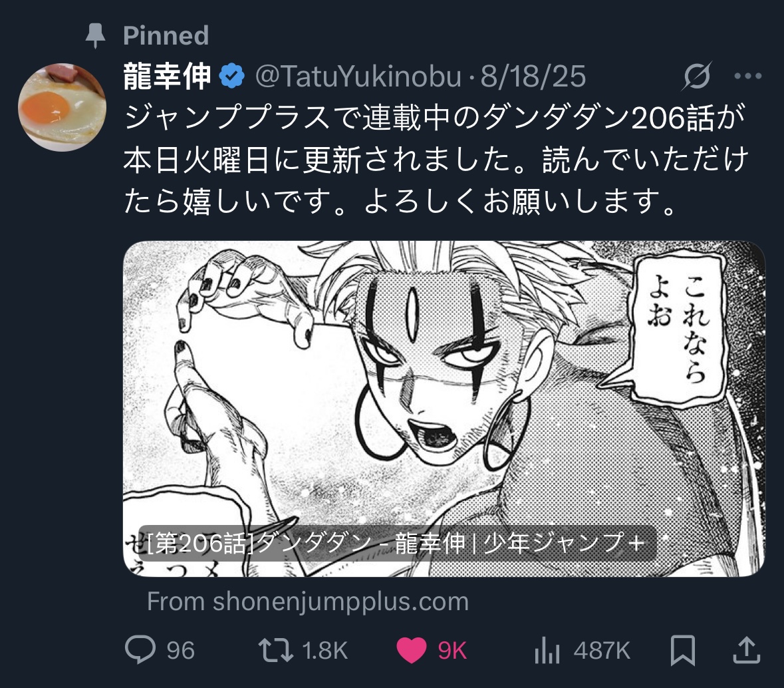784x688 pixels.
Task: Follow the From shonenjumpplus.com link
Action: pos(307,602)
